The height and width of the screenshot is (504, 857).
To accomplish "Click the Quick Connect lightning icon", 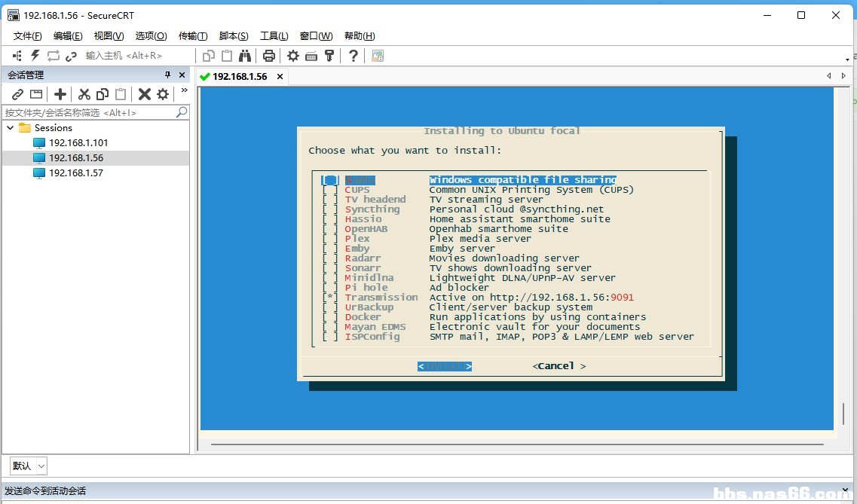I will tap(35, 55).
